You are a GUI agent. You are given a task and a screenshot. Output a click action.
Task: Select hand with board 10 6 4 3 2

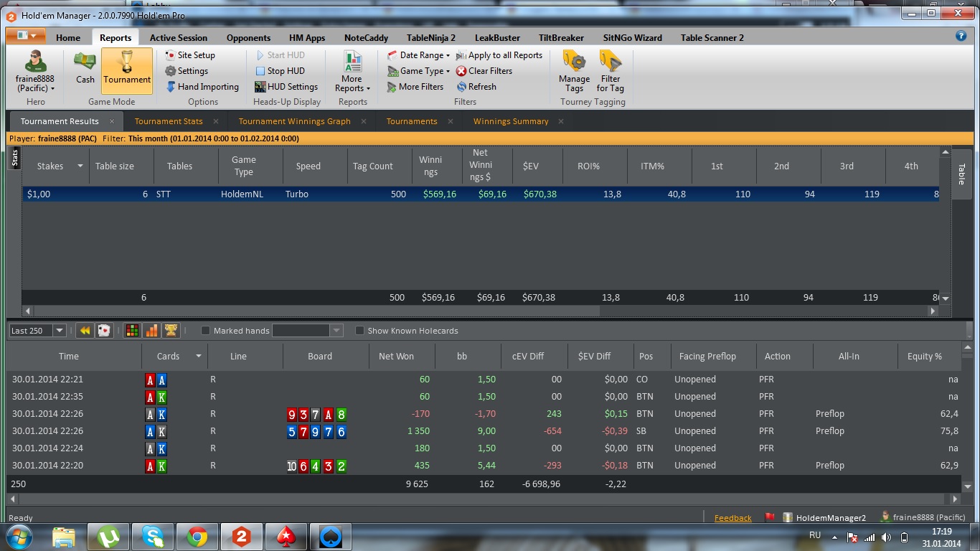pos(484,466)
